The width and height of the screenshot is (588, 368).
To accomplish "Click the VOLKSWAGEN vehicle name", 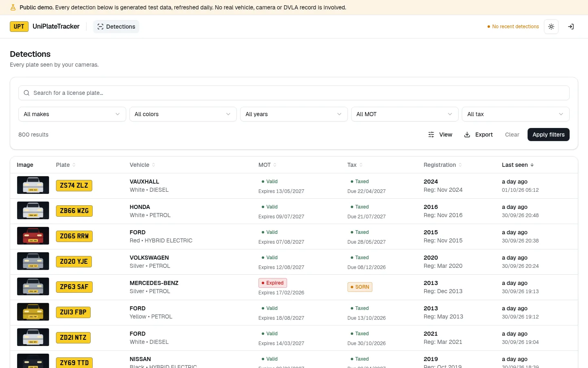I will pyautogui.click(x=149, y=258).
